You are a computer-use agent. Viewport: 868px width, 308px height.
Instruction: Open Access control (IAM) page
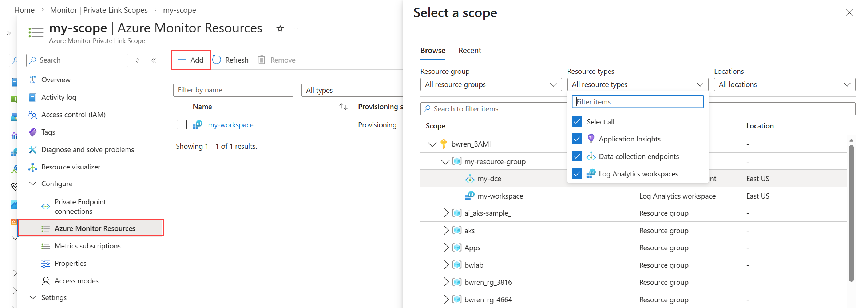(73, 115)
